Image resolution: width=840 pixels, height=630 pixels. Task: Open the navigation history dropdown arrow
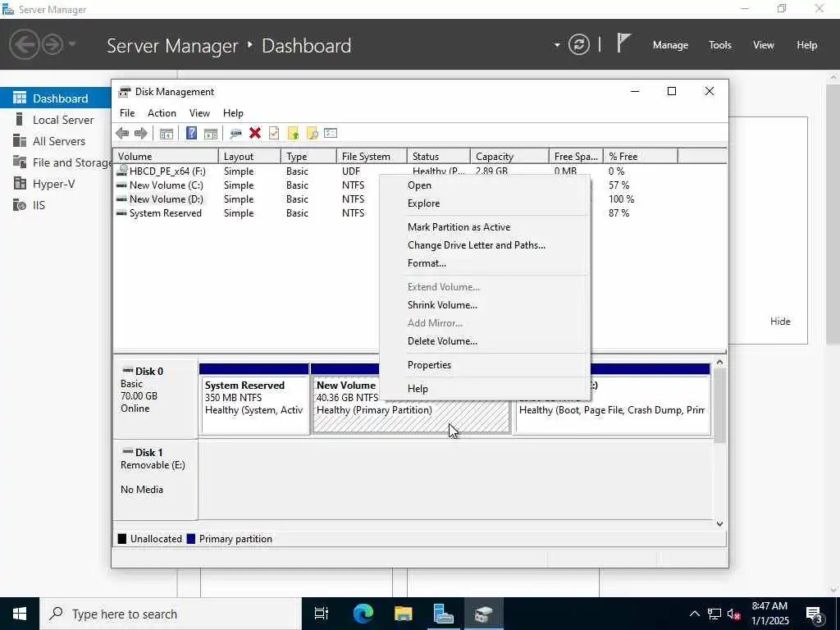(x=72, y=44)
